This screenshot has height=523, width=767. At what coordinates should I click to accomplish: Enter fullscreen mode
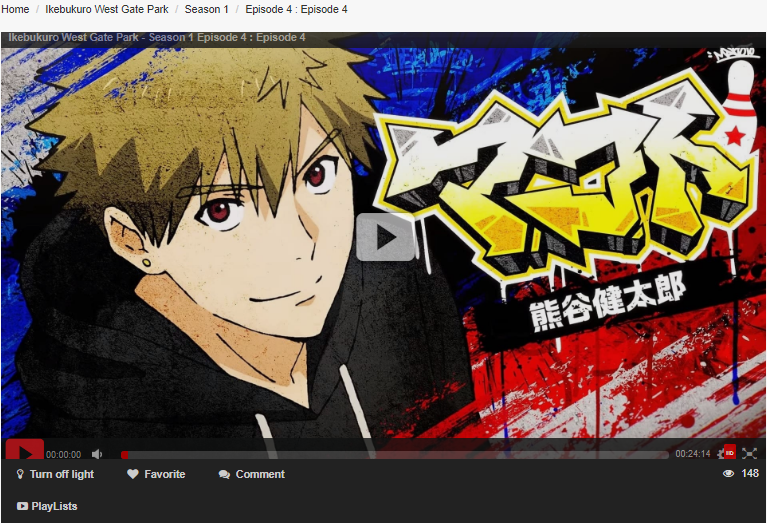click(x=749, y=454)
